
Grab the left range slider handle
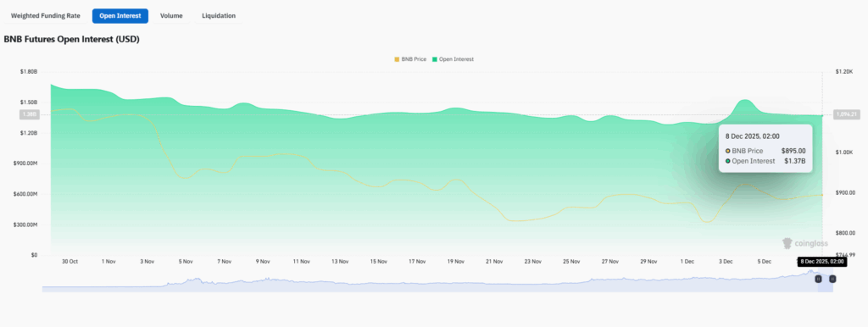[x=818, y=280]
